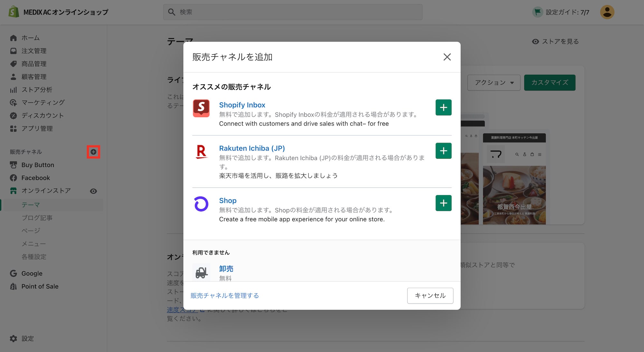Viewport: 644px width, 352px height.
Task: Open the Shopify Inbox title link
Action: click(242, 105)
